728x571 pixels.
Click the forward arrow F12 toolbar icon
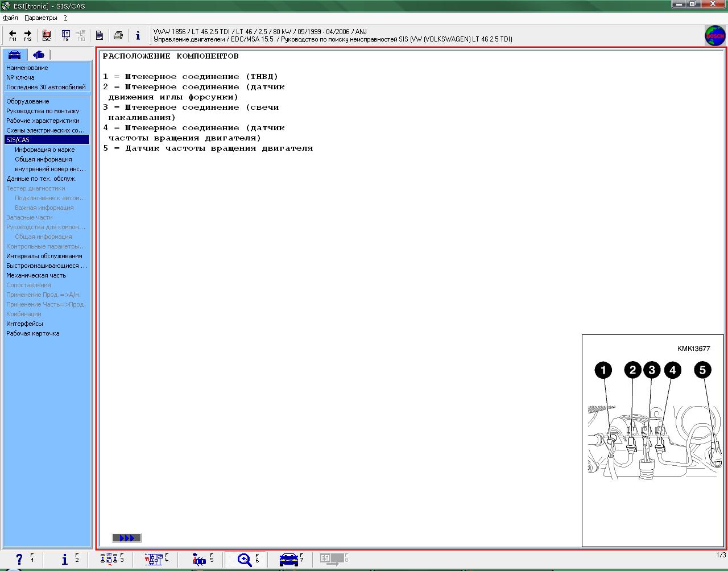tap(27, 35)
